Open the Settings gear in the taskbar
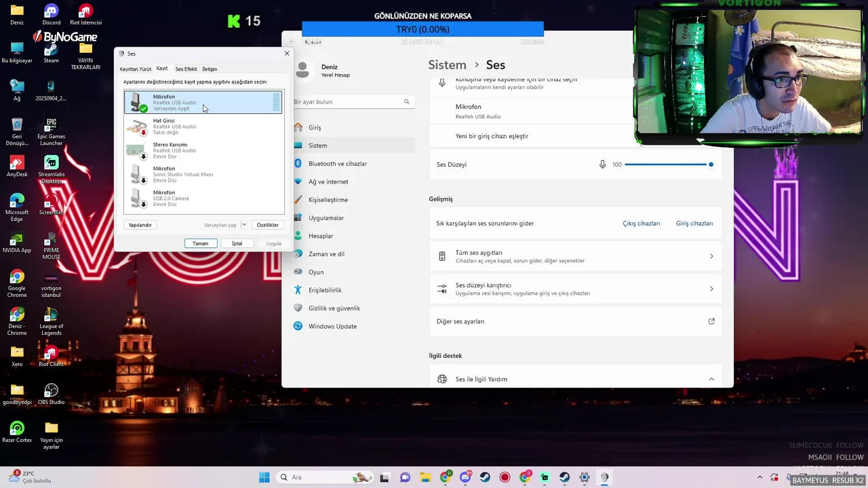This screenshot has height=488, width=868. click(585, 477)
